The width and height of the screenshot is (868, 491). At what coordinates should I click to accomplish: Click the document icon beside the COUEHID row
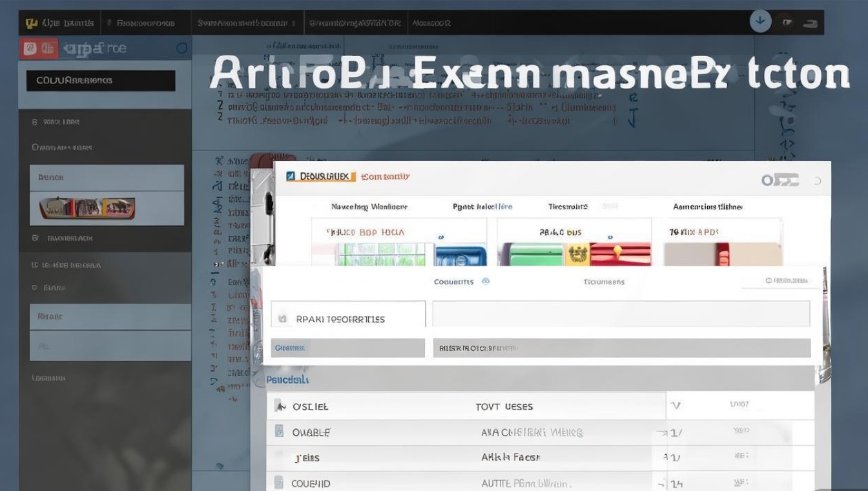click(x=279, y=483)
